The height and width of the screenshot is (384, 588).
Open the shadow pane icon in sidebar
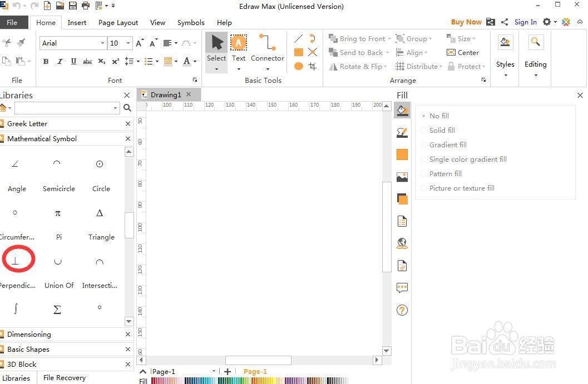coord(402,199)
